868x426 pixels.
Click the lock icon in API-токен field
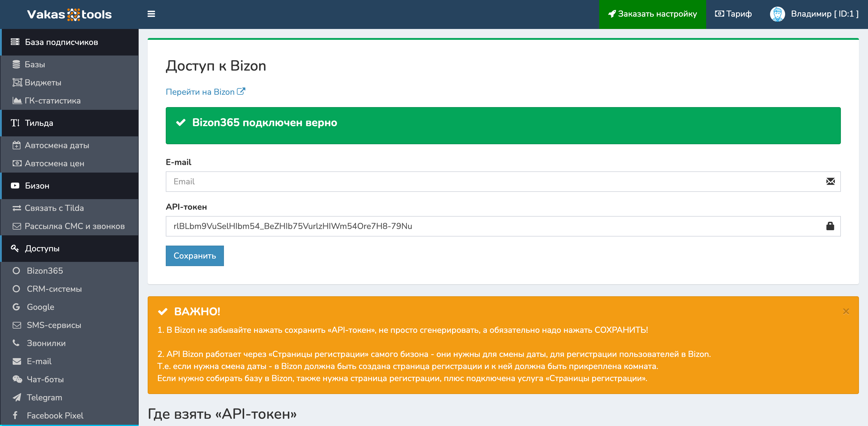point(830,226)
